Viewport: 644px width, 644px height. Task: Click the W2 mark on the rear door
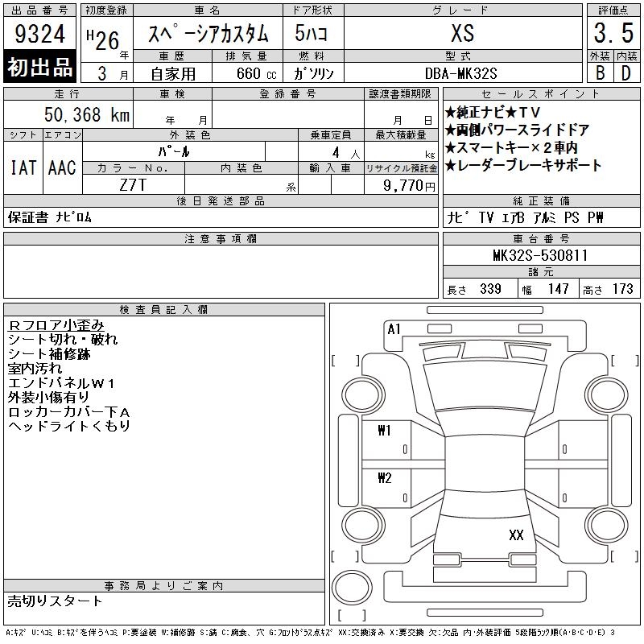385,477
